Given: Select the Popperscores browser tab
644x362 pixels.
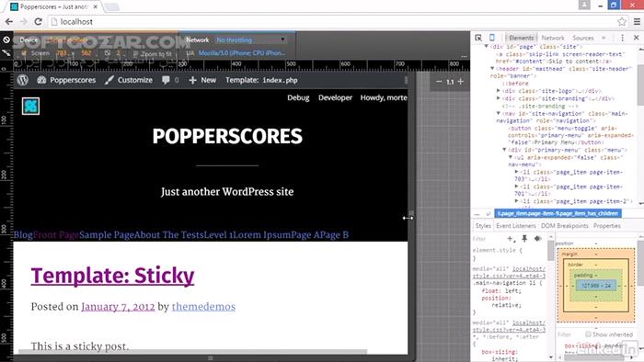Looking at the screenshot, I should click(x=53, y=7).
